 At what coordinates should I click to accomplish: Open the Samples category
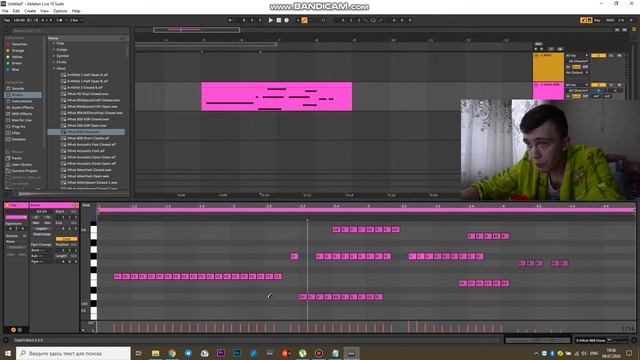[x=19, y=139]
